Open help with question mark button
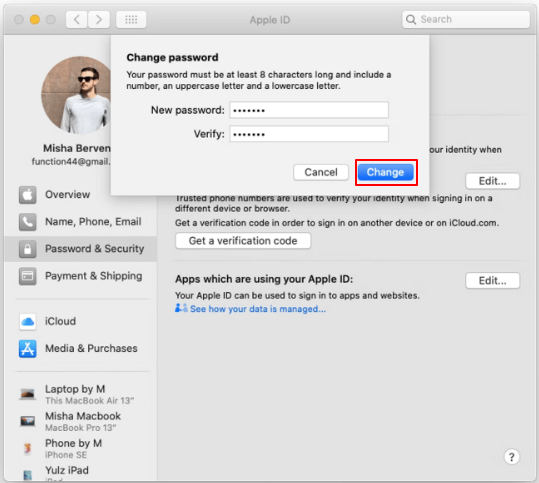The width and height of the screenshot is (539, 483). click(512, 457)
